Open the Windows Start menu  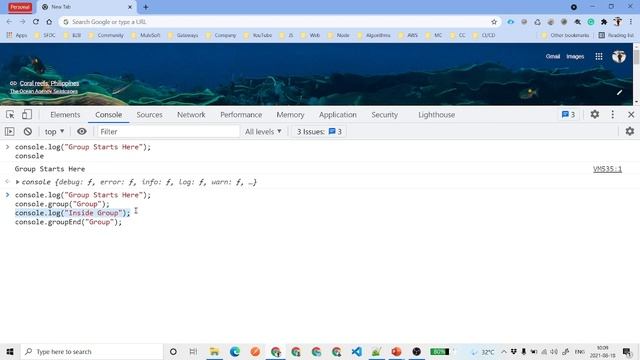click(x=10, y=351)
